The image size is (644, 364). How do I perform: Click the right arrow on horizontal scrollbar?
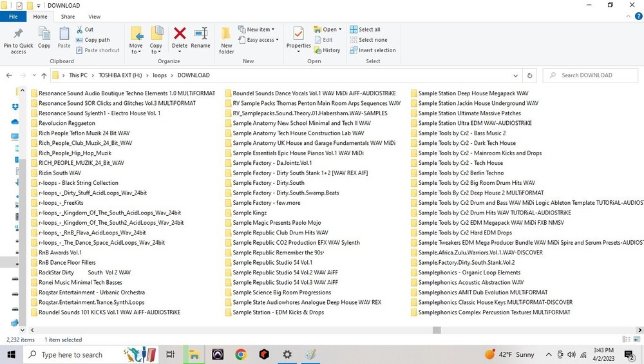click(639, 330)
